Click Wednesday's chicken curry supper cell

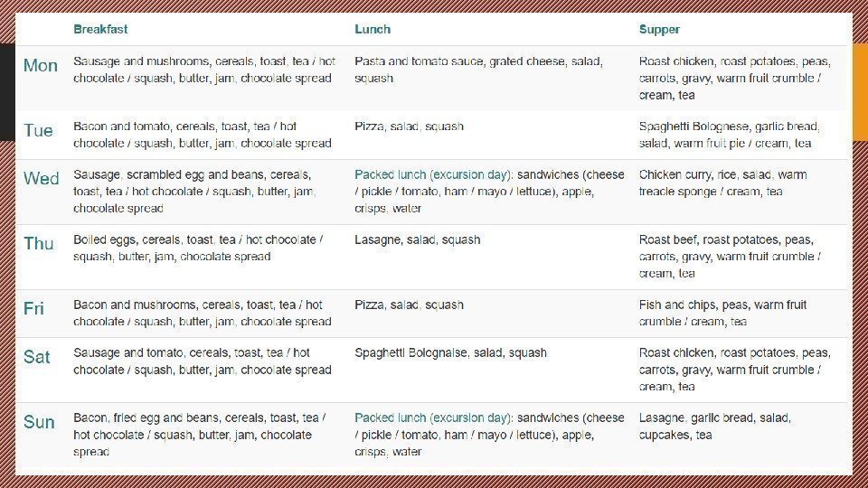tap(722, 183)
